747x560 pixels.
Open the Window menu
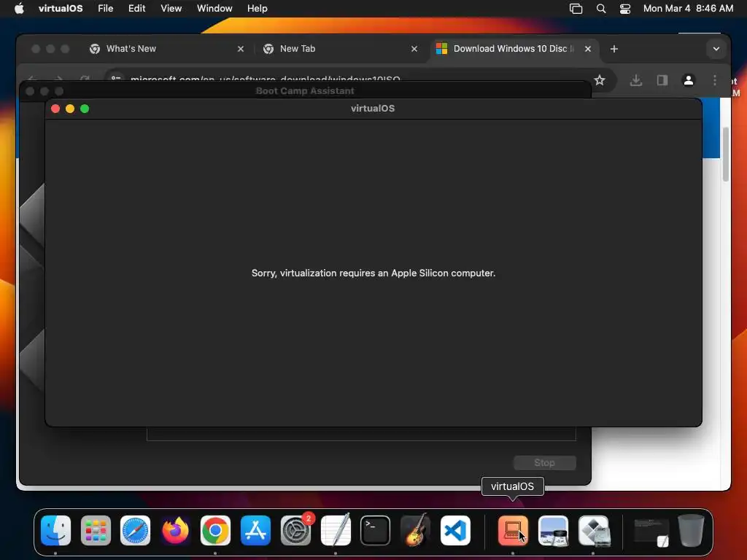pyautogui.click(x=214, y=9)
